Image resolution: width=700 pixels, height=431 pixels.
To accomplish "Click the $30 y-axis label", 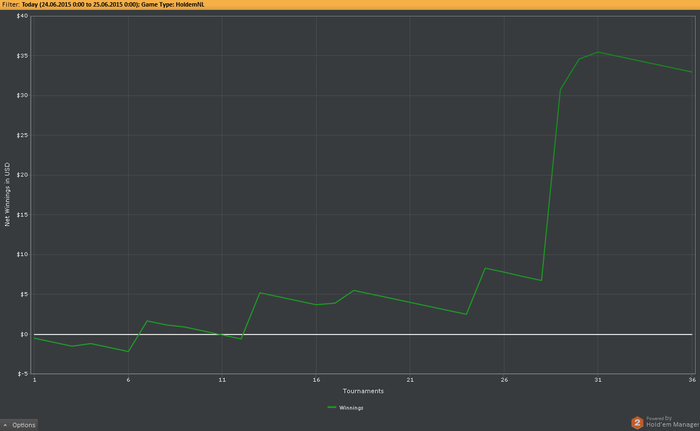I will point(22,96).
